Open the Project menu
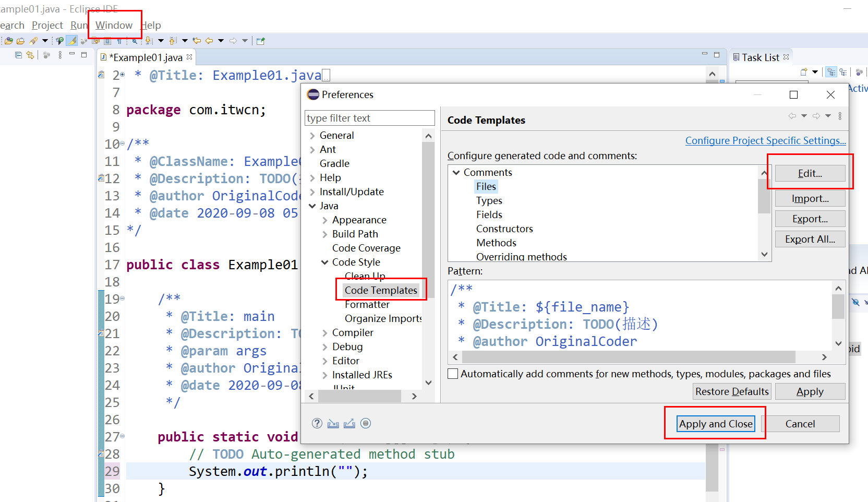Viewport: 868px width, 502px height. (x=47, y=25)
